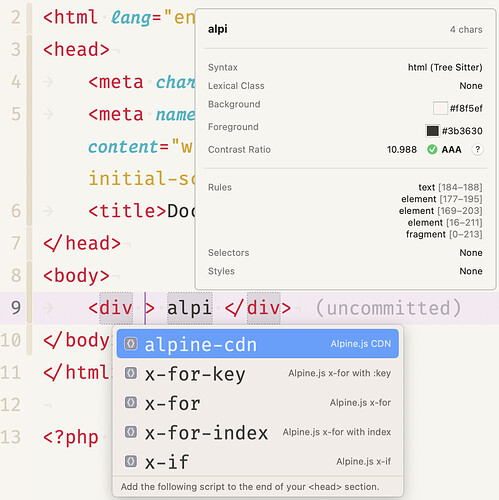Click the alpine-cdn snippet icon

[131, 344]
